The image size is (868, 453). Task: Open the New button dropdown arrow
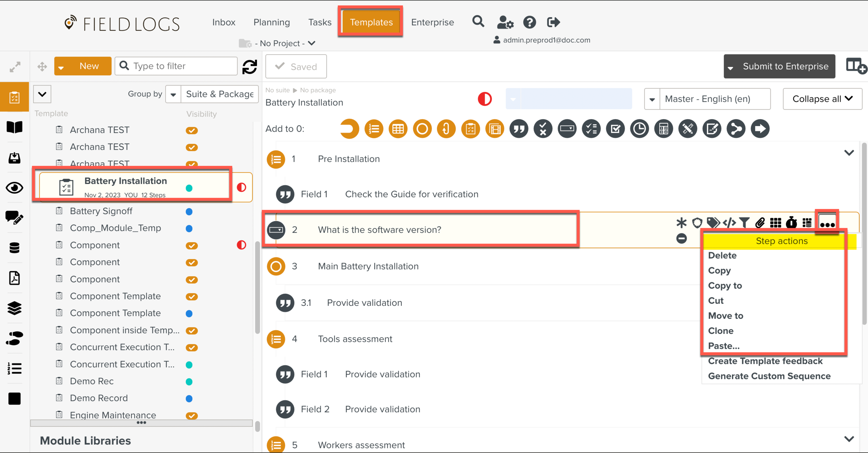(61, 67)
